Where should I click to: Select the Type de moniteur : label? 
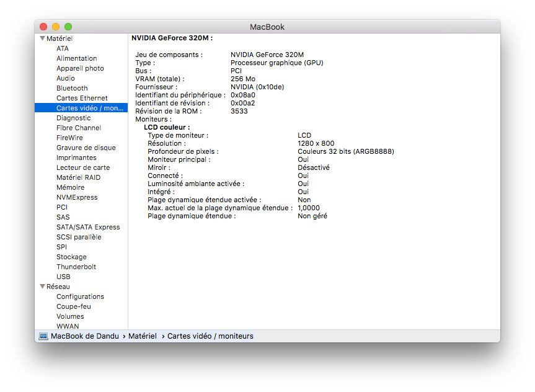178,135
